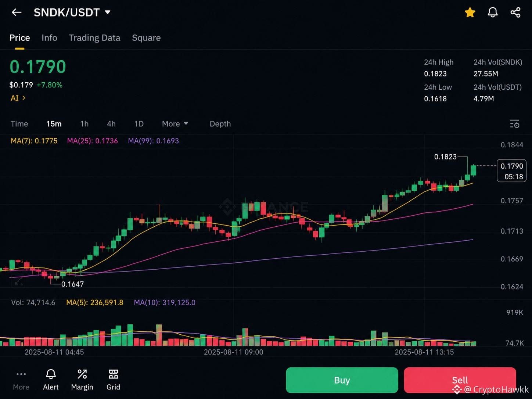Viewport: 532px width, 399px height.
Task: Click the 0.1823 high marker on chart
Action: (445, 157)
